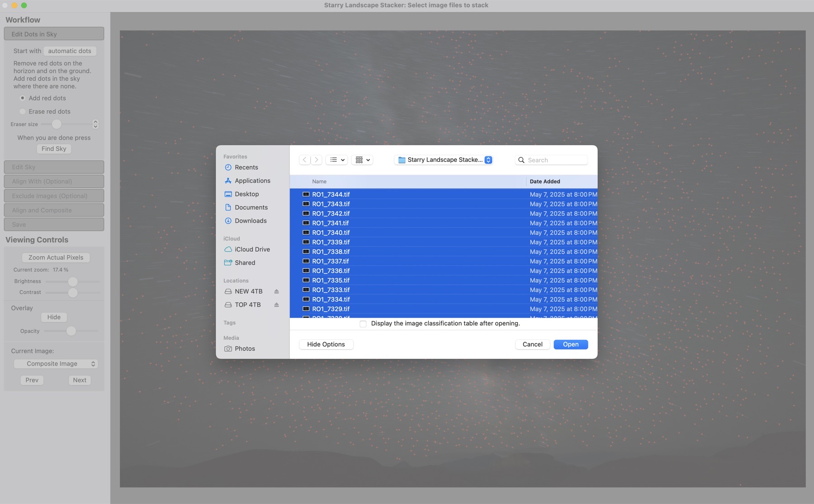The image size is (814, 504).
Task: Open the automatic dots start-with dropdown
Action: point(70,51)
